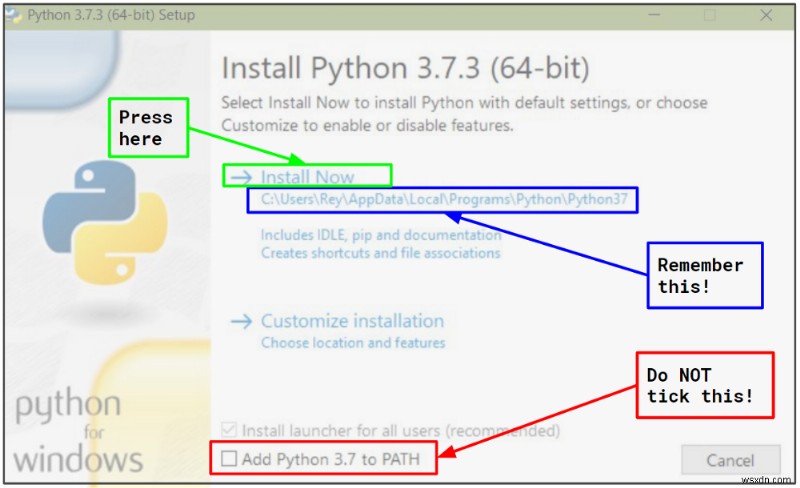Click the 'Python 3.7.3 (64-bit) Setup' window title
This screenshot has width=800, height=488.
tap(111, 15)
